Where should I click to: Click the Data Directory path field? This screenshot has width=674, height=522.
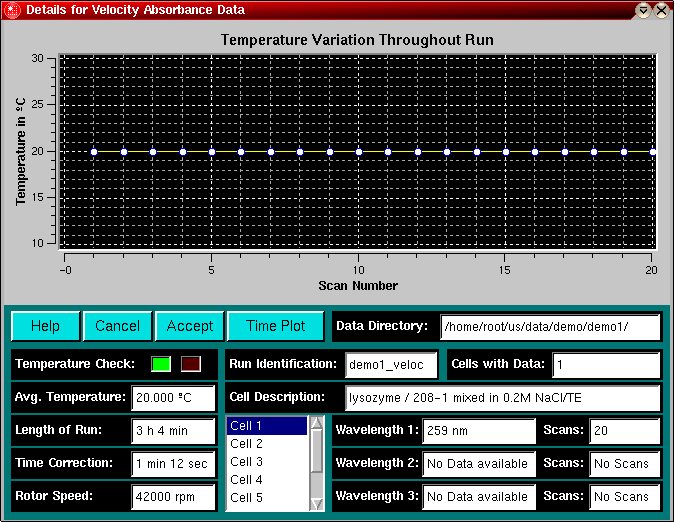click(x=550, y=326)
